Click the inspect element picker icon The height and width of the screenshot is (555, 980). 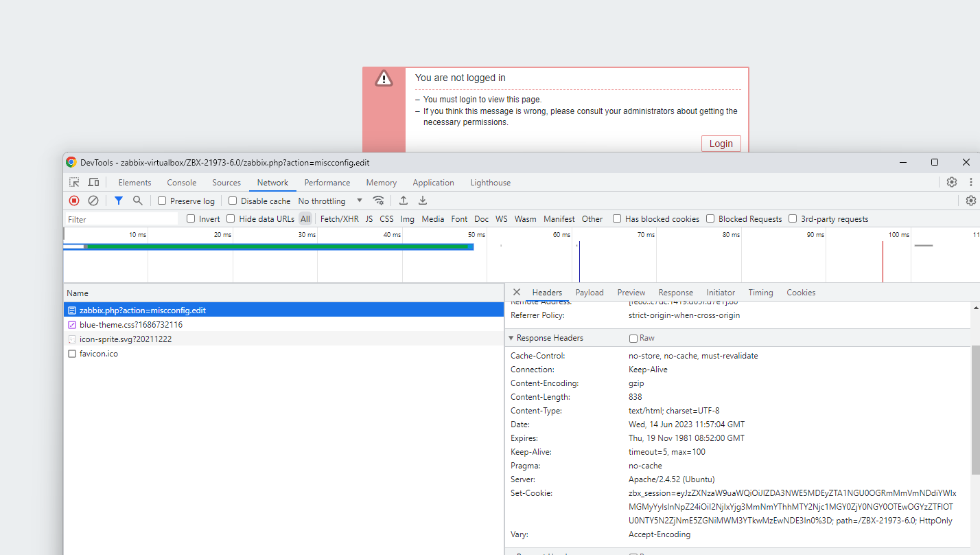click(74, 182)
